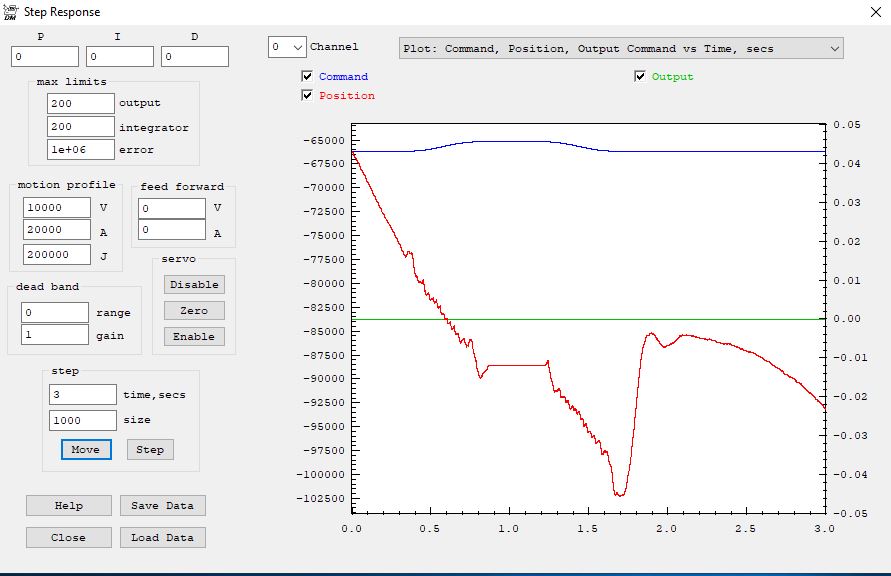Image resolution: width=891 pixels, height=576 pixels.
Task: Expand the Plot type dropdown list
Action: [834, 48]
